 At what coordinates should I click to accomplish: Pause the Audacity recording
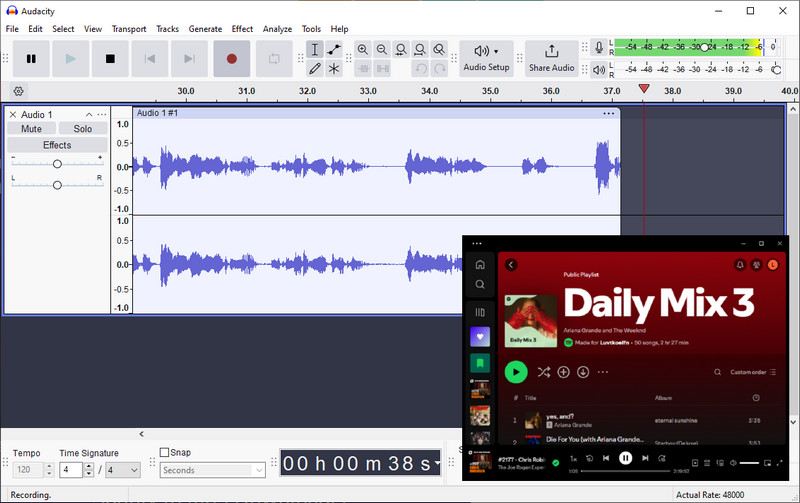pyautogui.click(x=31, y=59)
